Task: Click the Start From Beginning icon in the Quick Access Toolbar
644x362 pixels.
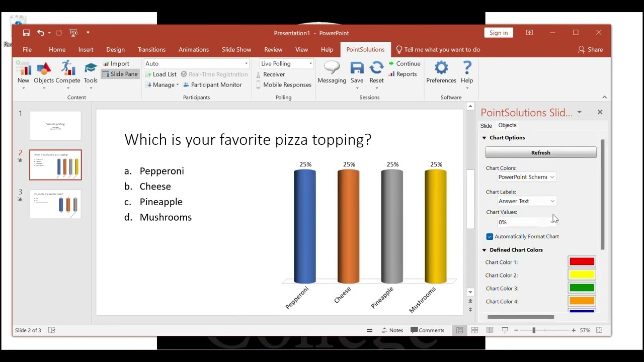Action: pyautogui.click(x=73, y=33)
